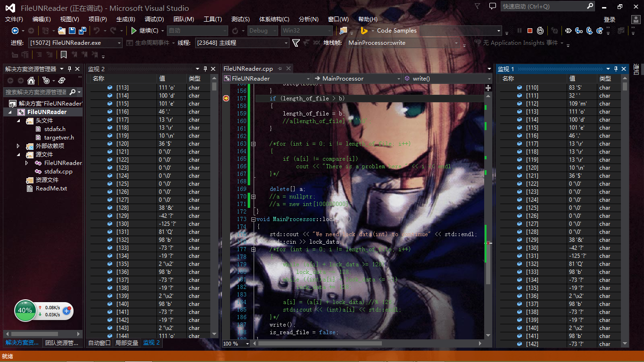Click the Save All icon
Viewport: 644px width, 362px height.
(x=83, y=31)
